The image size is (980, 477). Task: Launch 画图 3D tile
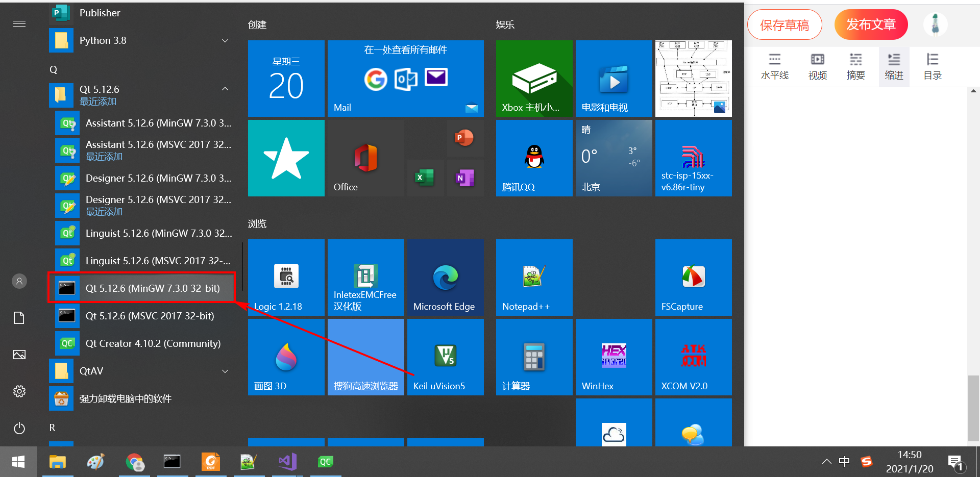(286, 357)
